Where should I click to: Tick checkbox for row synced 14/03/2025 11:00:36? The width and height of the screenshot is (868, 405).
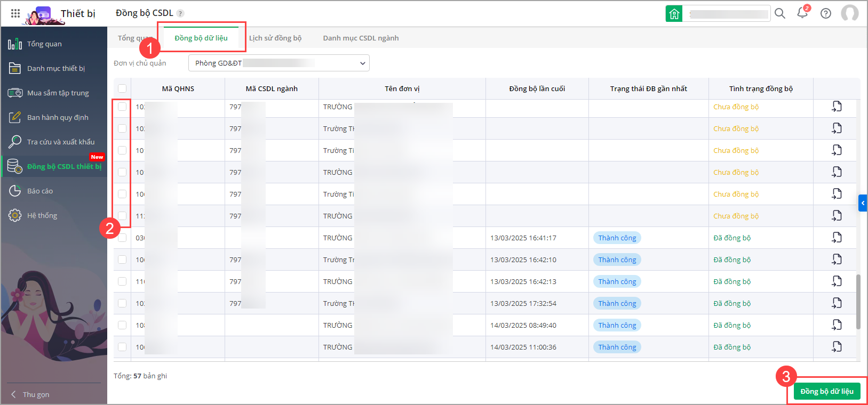pos(122,347)
